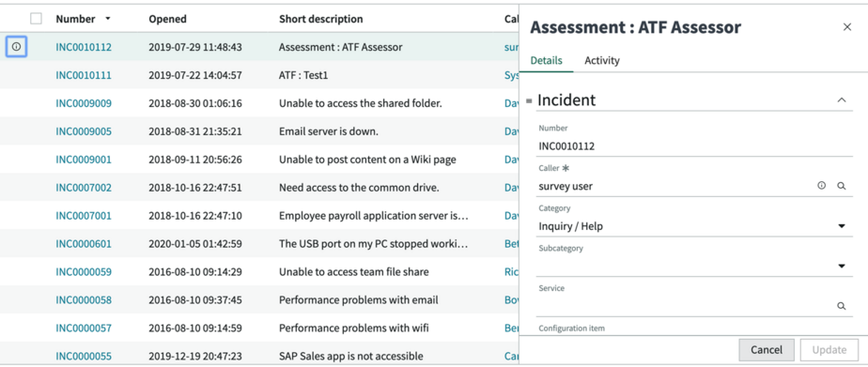This screenshot has height=367, width=868.
Task: Open incident INC0009005 link
Action: coord(84,131)
